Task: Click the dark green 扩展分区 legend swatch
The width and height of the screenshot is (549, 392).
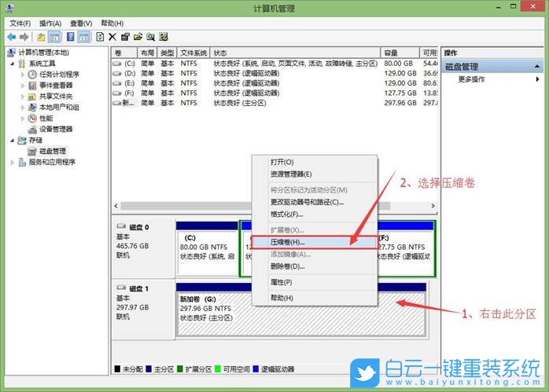Action: (180, 369)
